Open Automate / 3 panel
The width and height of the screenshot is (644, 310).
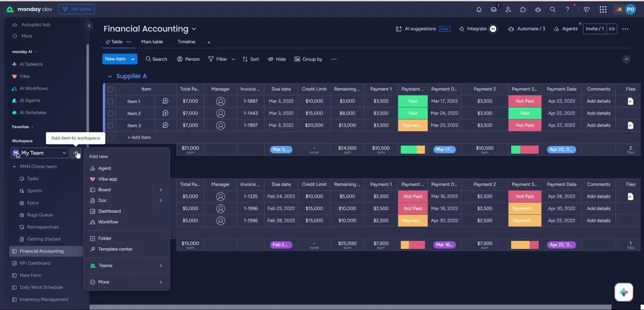[x=527, y=29]
